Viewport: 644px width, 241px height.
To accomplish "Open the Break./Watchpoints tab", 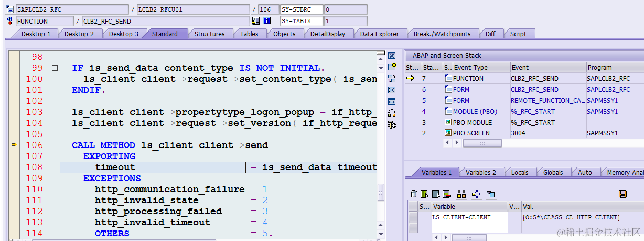I will pos(442,34).
